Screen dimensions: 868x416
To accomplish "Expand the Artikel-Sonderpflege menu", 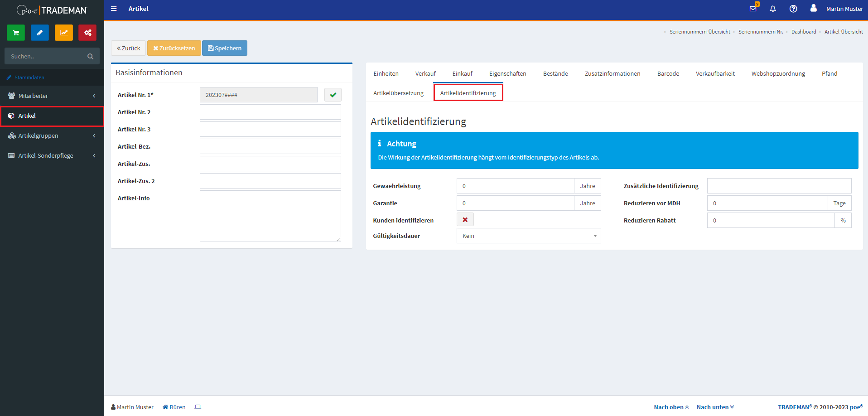I will (x=52, y=155).
